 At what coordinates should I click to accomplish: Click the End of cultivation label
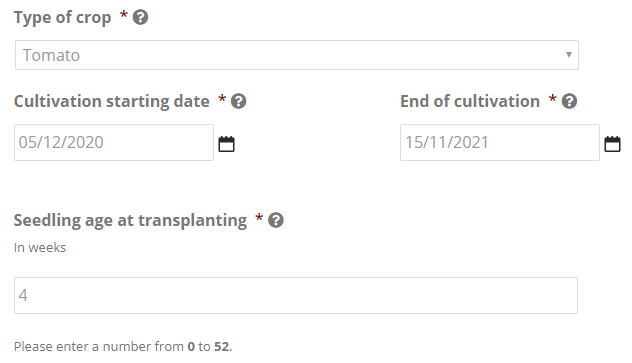[470, 101]
